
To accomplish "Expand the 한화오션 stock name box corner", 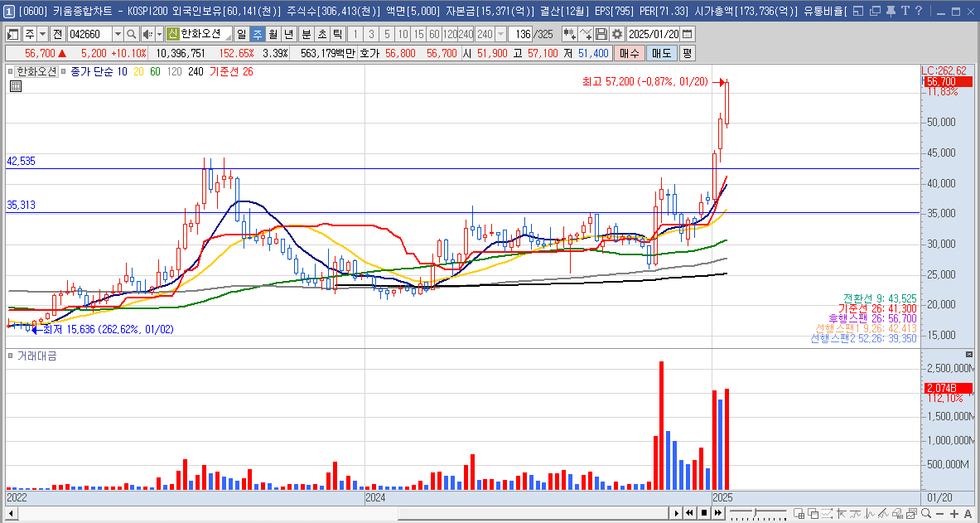I will (x=228, y=37).
